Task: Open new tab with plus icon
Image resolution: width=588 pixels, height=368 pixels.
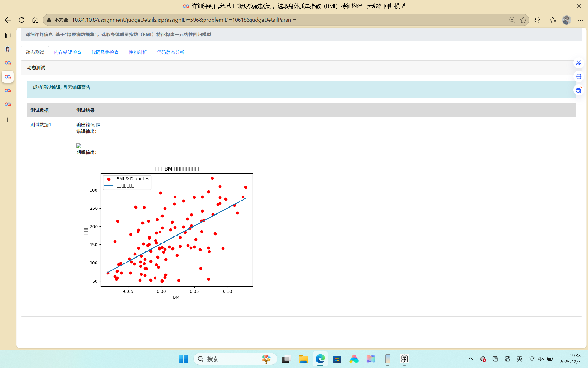Action: pyautogui.click(x=8, y=120)
